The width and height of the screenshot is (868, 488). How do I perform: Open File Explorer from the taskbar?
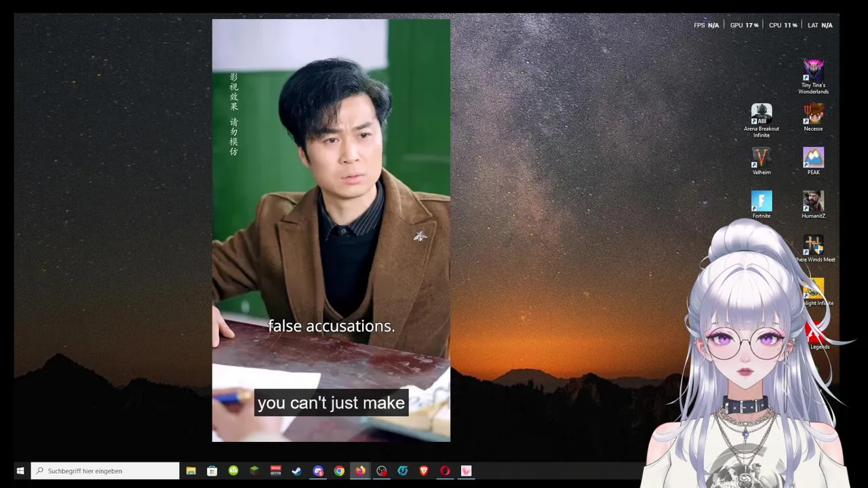[x=191, y=471]
